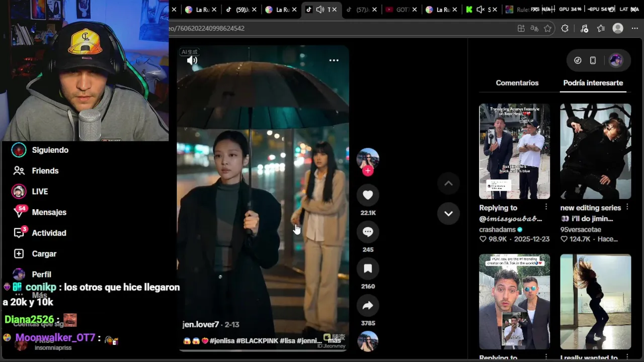Image resolution: width=644 pixels, height=362 pixels.
Task: Close the active TikTok browser tab
Action: pos(334,10)
